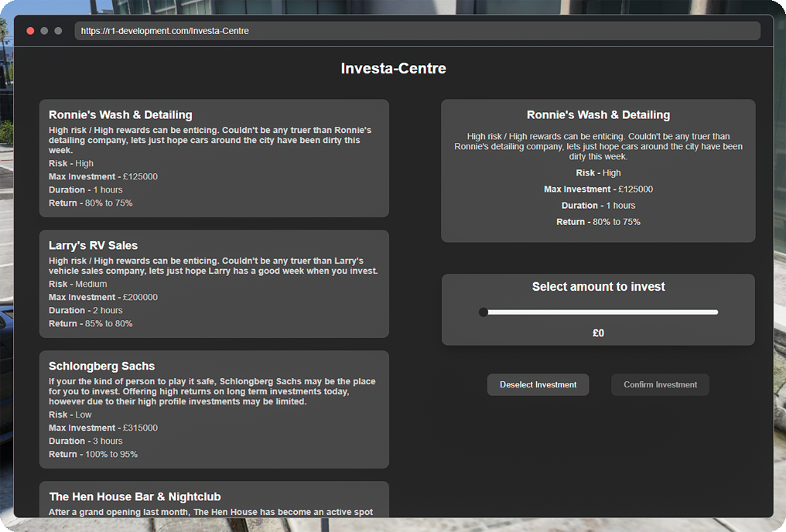Click the middle of the investment slider track
The height and width of the screenshot is (532, 786).
click(599, 312)
